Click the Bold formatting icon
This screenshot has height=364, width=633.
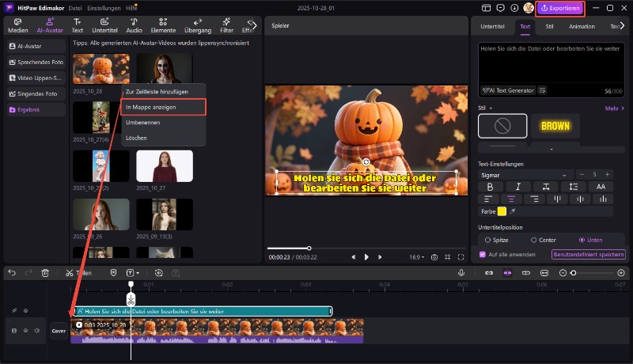pyautogui.click(x=490, y=187)
